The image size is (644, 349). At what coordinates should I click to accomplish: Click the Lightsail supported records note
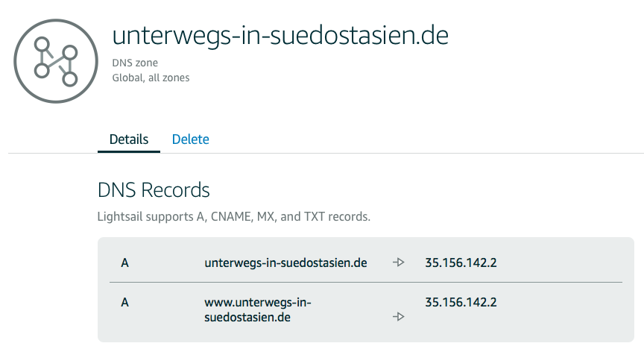[x=233, y=218]
